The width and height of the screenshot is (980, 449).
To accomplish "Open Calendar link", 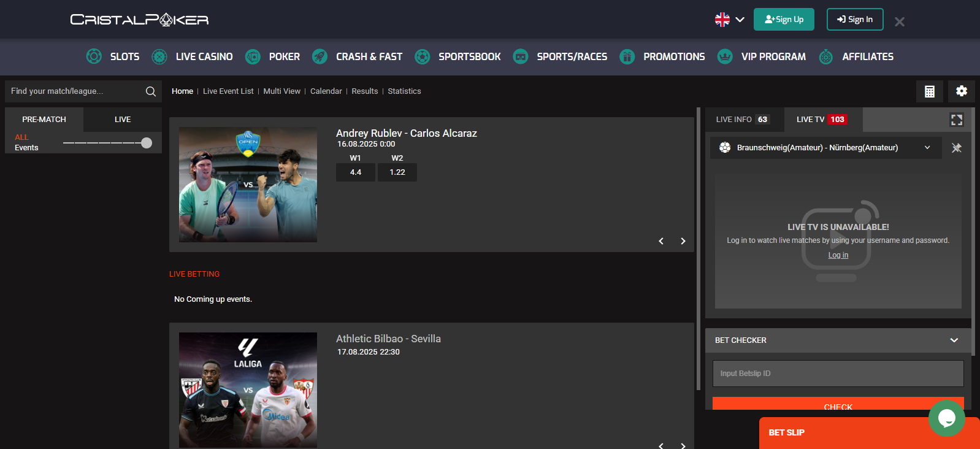I will pyautogui.click(x=326, y=91).
